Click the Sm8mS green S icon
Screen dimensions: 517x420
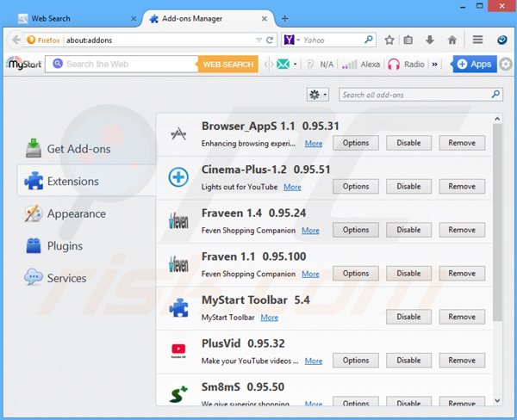(x=178, y=394)
